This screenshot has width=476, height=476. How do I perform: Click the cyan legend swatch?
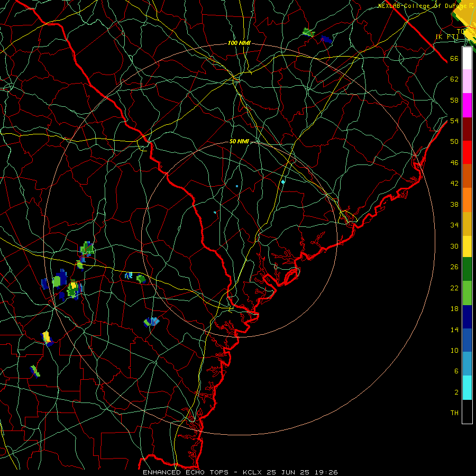click(x=467, y=388)
